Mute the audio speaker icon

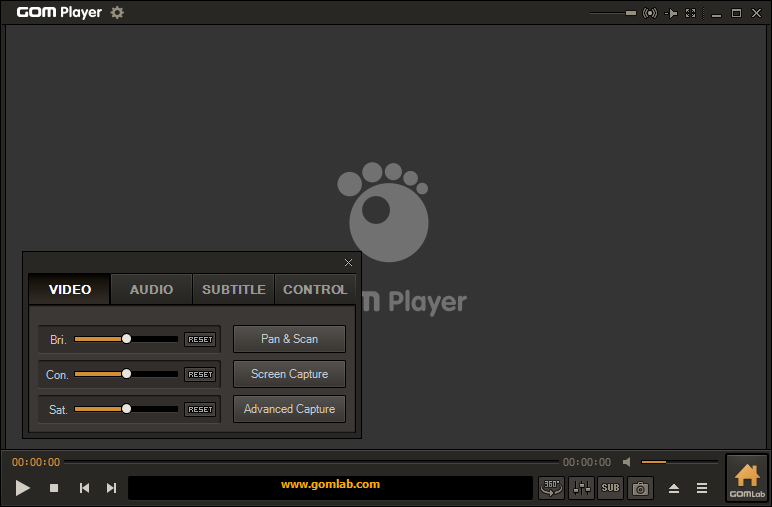click(627, 462)
